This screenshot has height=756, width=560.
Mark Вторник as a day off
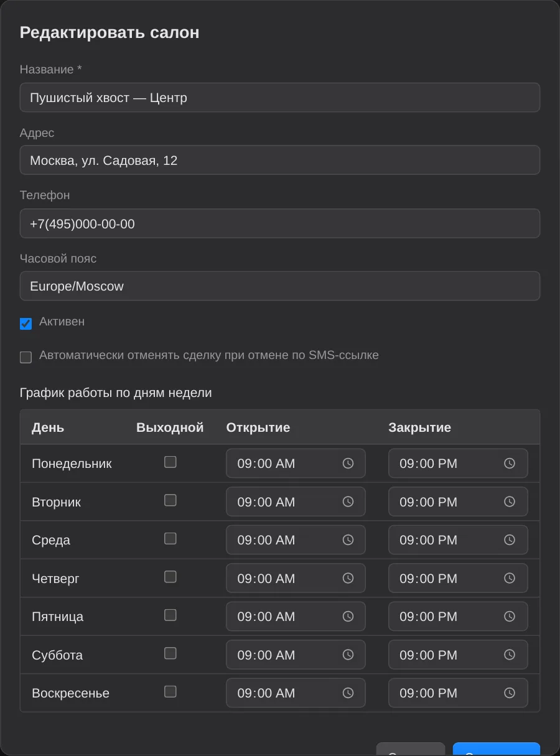pyautogui.click(x=170, y=500)
